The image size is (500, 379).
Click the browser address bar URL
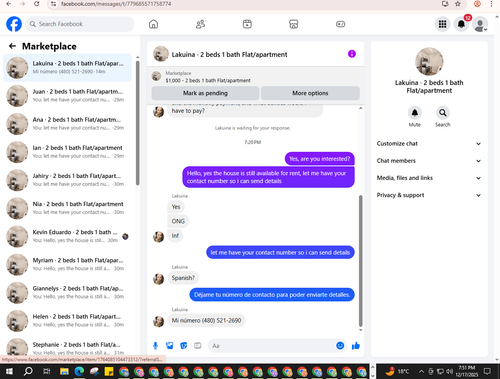point(116,4)
